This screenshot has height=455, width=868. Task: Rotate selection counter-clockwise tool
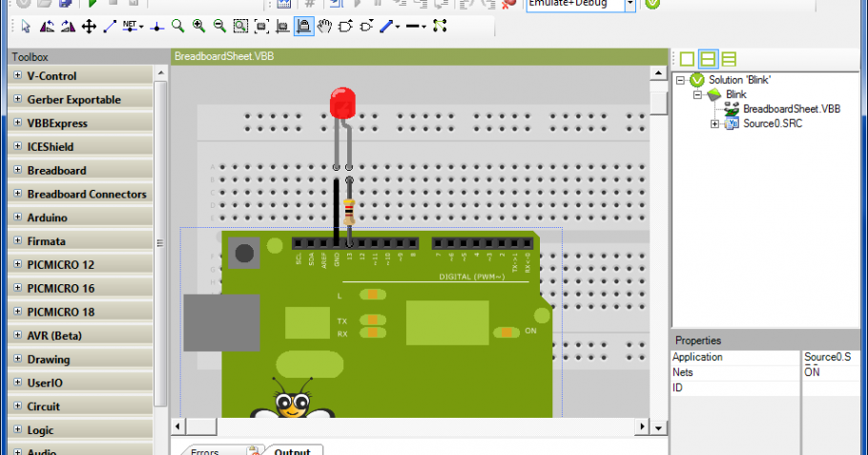coord(47,26)
